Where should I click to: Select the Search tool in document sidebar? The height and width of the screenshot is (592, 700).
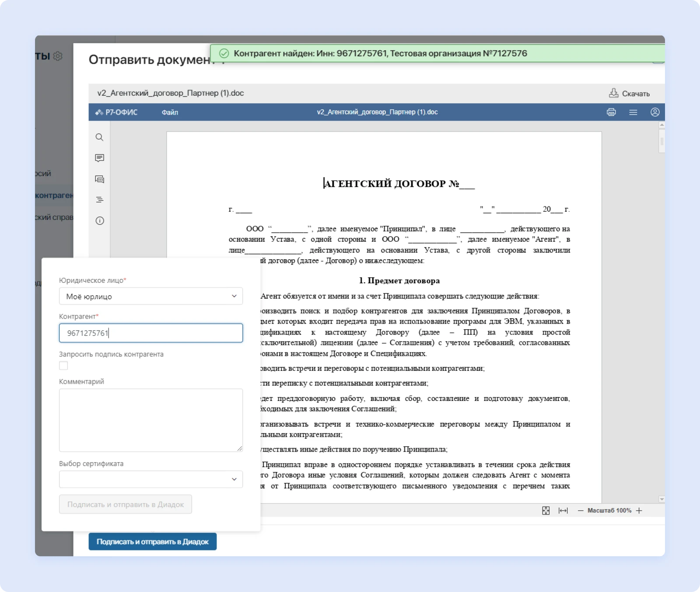click(x=99, y=137)
